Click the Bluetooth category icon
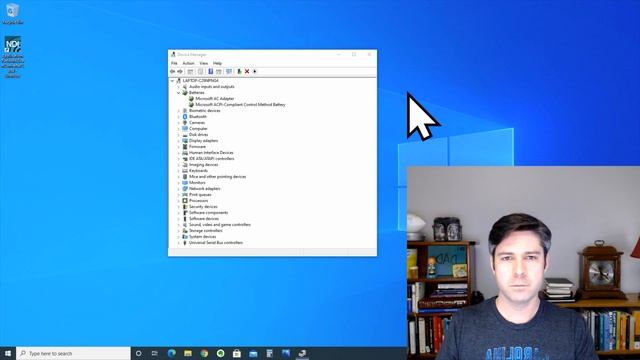Screen dimensions: 640x360 pyautogui.click(x=185, y=117)
